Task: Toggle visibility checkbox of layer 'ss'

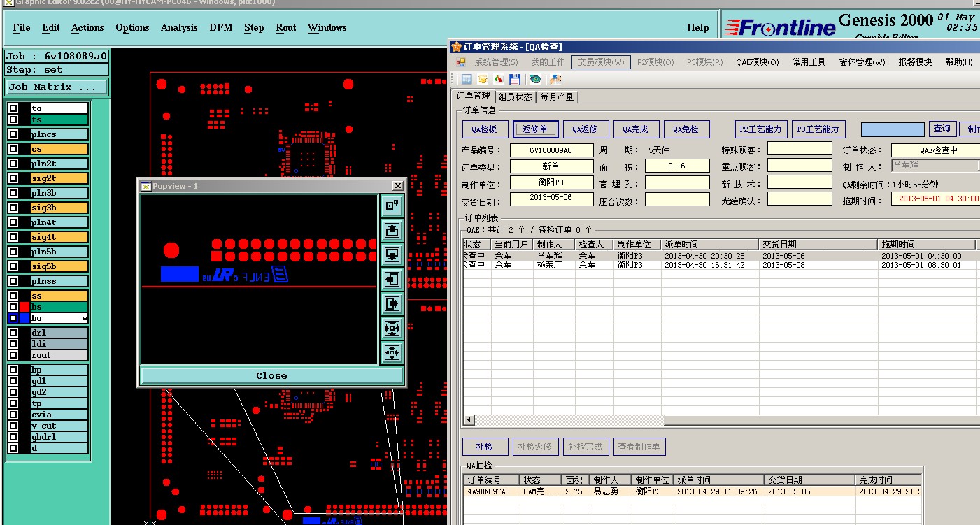Action: 13,296
